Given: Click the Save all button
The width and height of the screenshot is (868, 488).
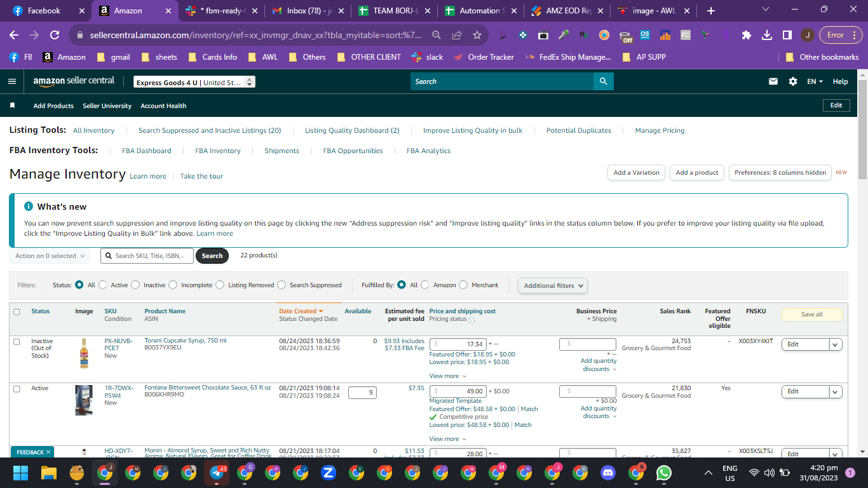Looking at the screenshot, I should click(811, 315).
